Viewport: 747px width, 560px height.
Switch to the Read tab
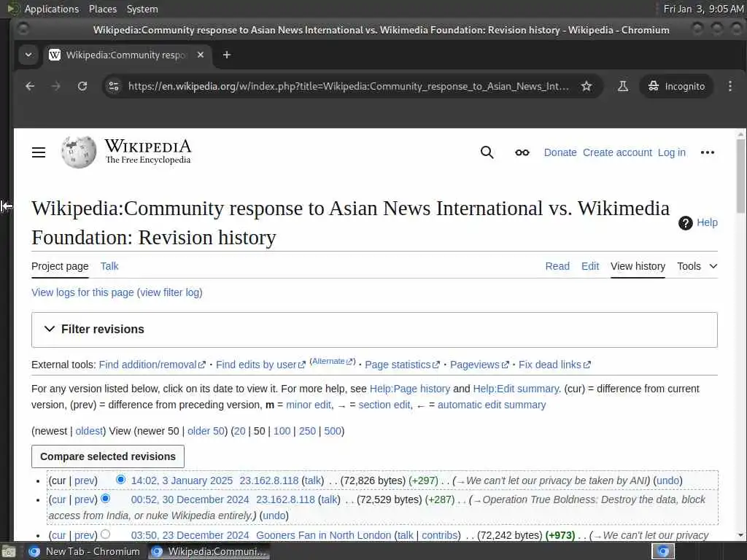pos(557,266)
